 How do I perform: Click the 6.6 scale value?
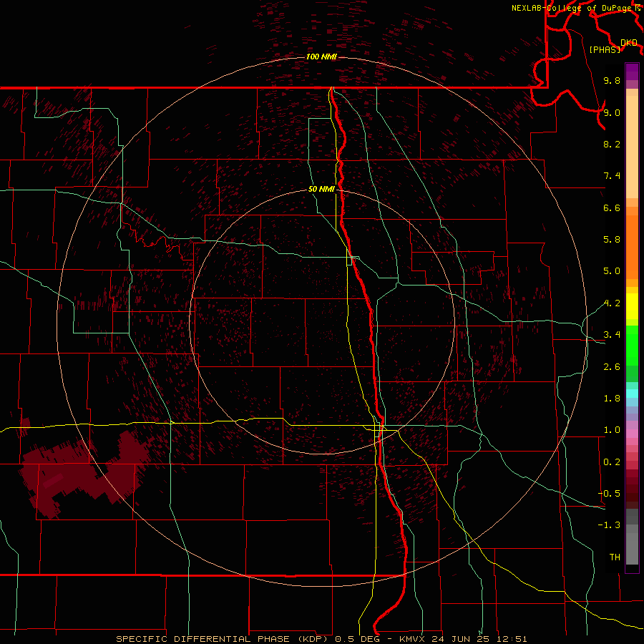click(x=612, y=208)
